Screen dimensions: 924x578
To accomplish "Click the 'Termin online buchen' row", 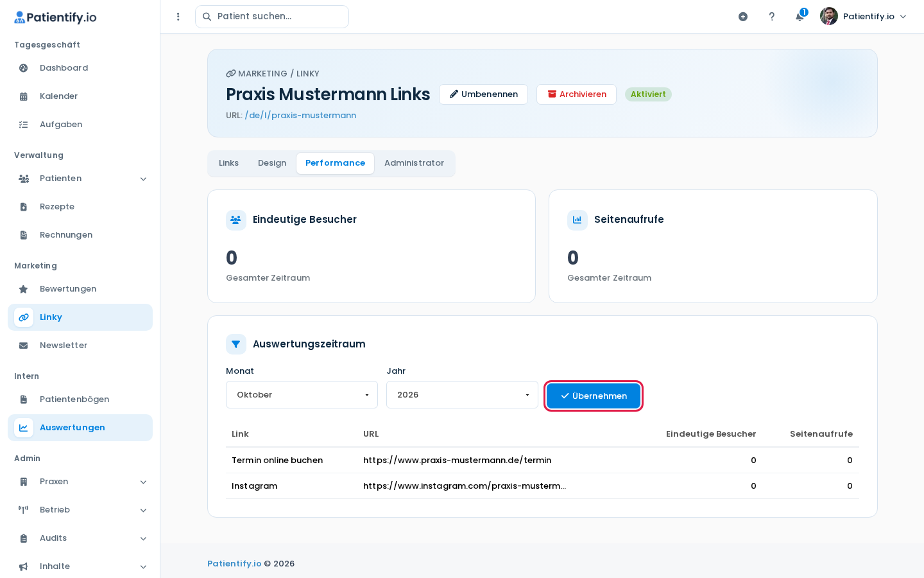I will [542, 460].
